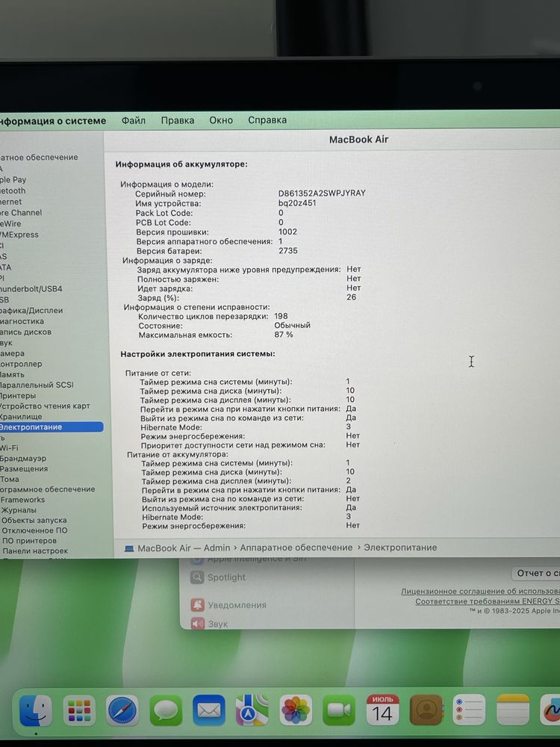The height and width of the screenshot is (747, 560).
Task: Select Тома in the sidebar
Action: [10, 480]
